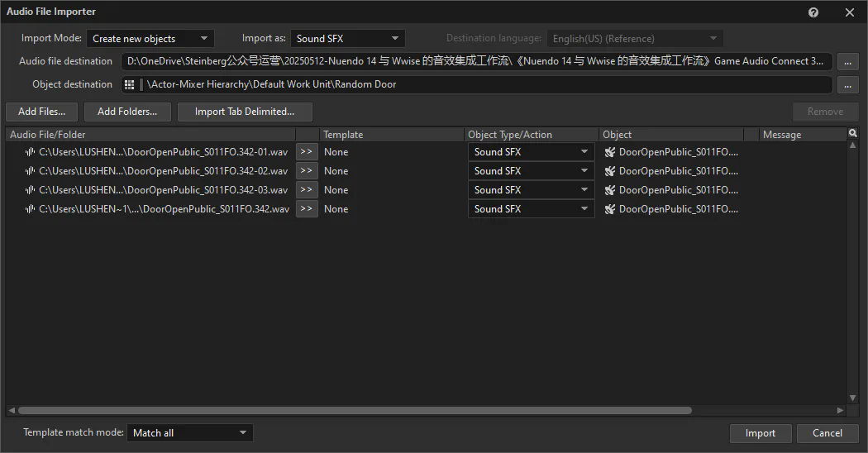Click the Object column header

[671, 135]
